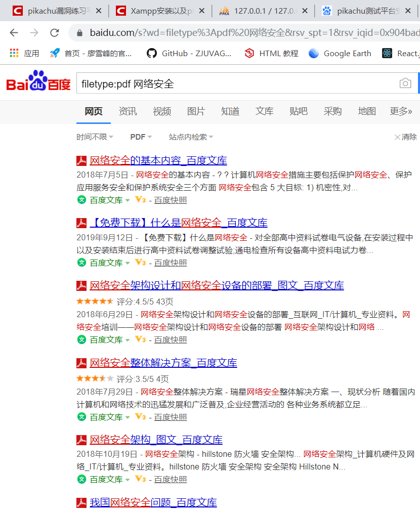Switch to the 资讯 search tab
The width and height of the screenshot is (420, 513).
pos(128,111)
